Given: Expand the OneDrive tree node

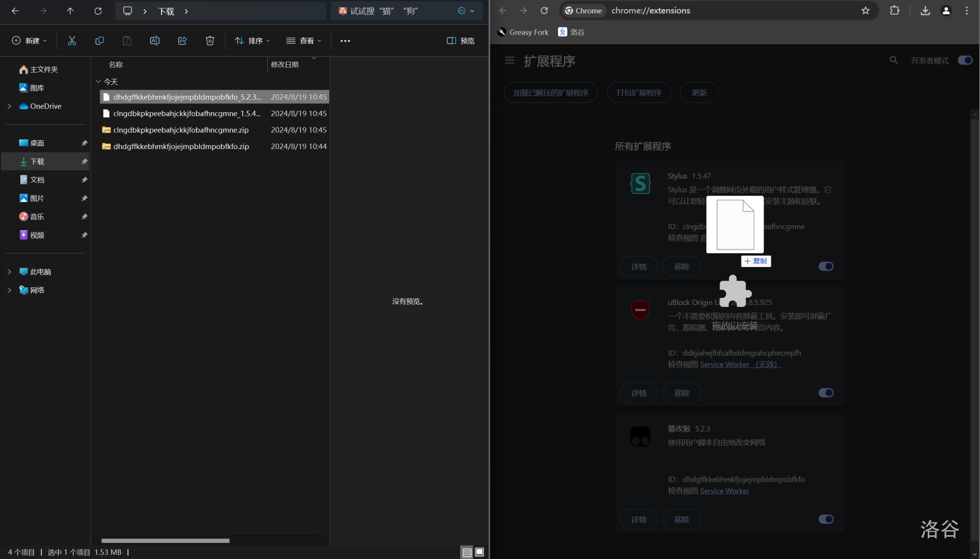Looking at the screenshot, I should pos(9,106).
